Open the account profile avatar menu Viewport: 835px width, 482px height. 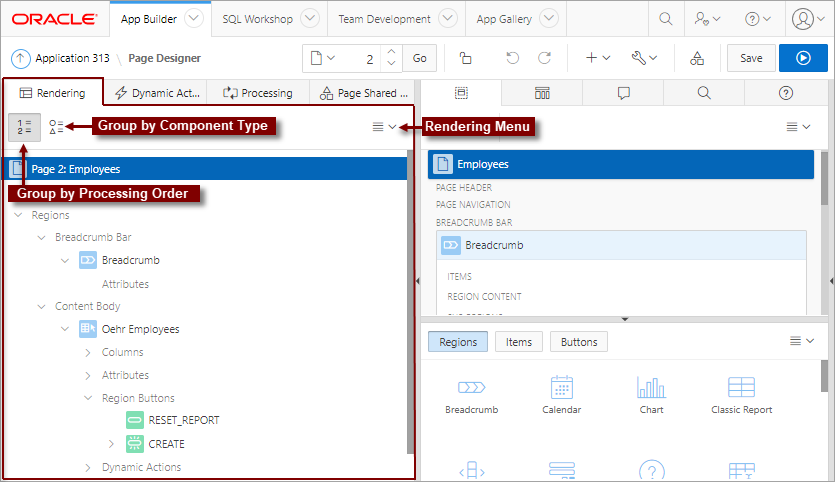coord(807,19)
